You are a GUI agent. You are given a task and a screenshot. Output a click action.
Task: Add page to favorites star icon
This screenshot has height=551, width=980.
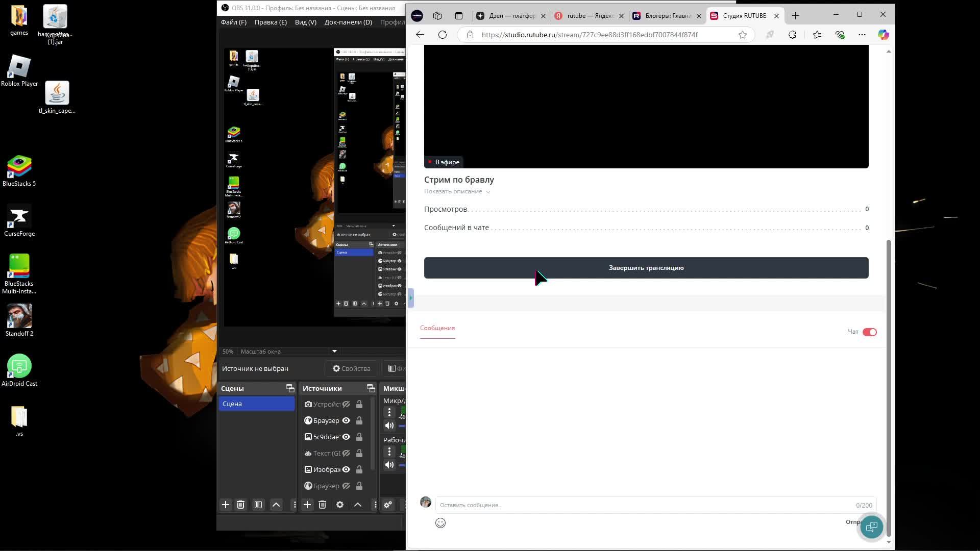click(743, 35)
